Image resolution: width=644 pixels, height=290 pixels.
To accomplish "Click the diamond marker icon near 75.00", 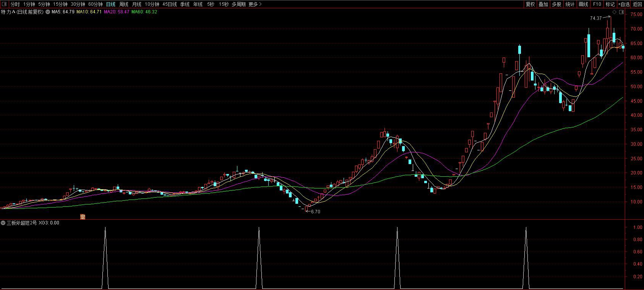I will coord(615,12).
